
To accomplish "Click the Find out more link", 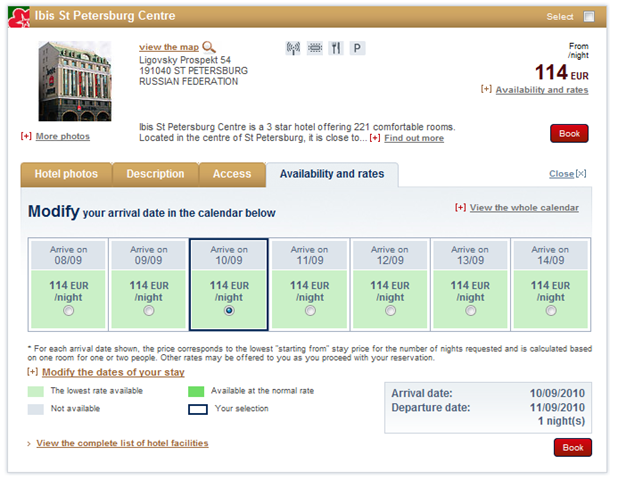I will 414,138.
